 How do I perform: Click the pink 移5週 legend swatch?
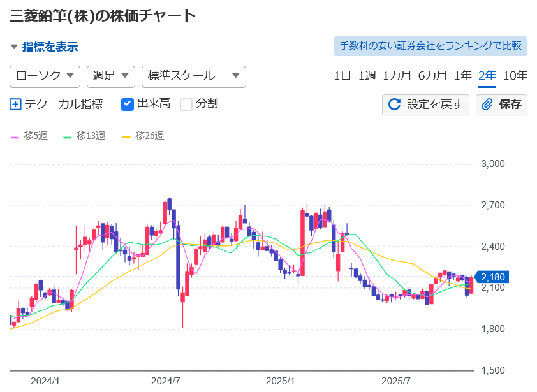tap(15, 136)
